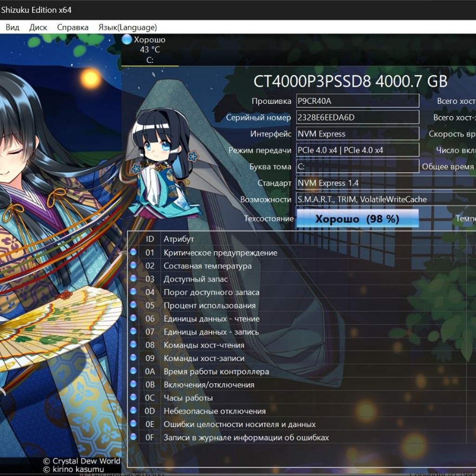The height and width of the screenshot is (476, 476).
Task: Select row Единицы данных - запись
Action: 302,332
